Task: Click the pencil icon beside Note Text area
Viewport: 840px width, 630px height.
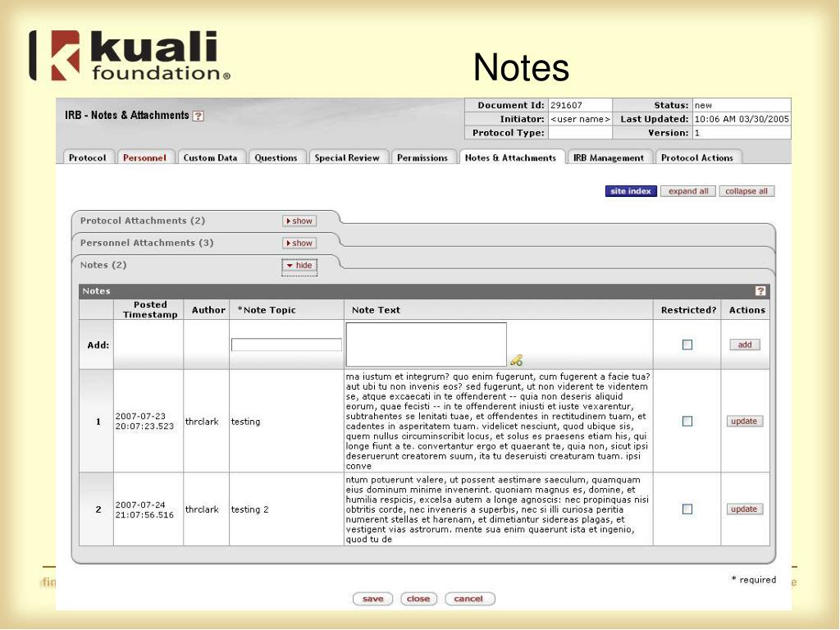Action: point(516,360)
